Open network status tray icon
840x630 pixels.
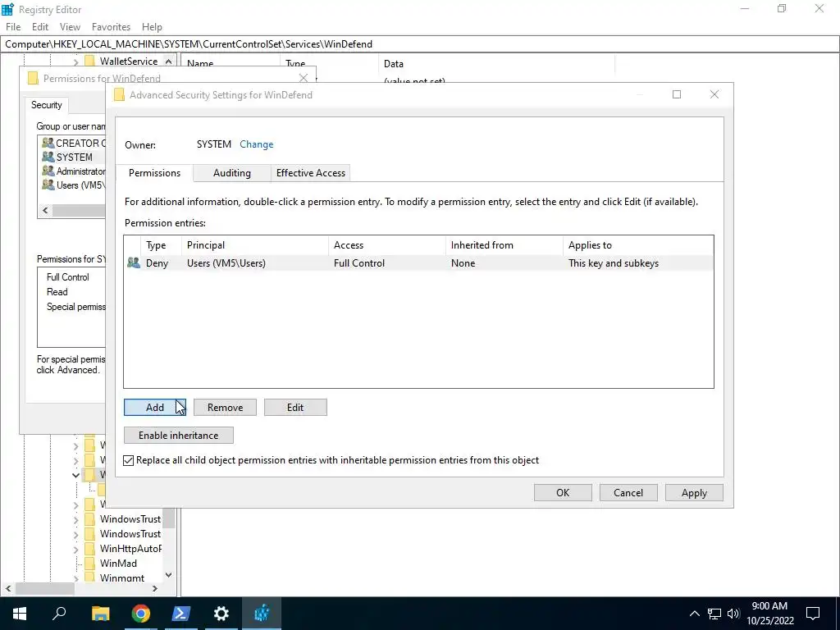[x=714, y=614]
